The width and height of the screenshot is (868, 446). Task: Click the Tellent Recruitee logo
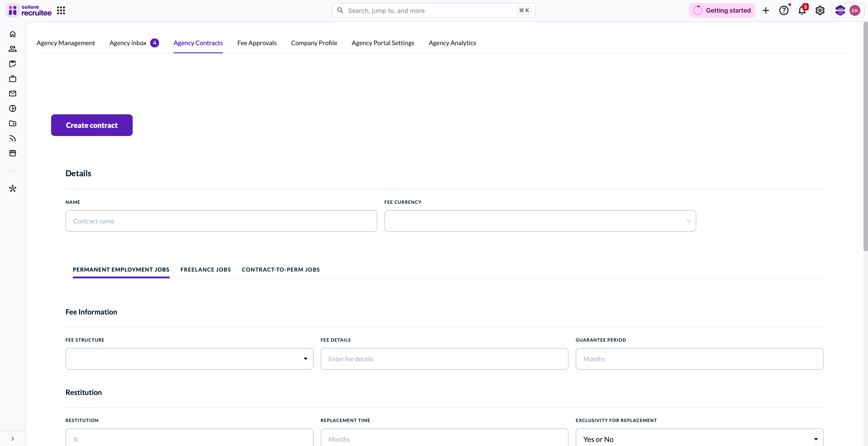(x=29, y=10)
